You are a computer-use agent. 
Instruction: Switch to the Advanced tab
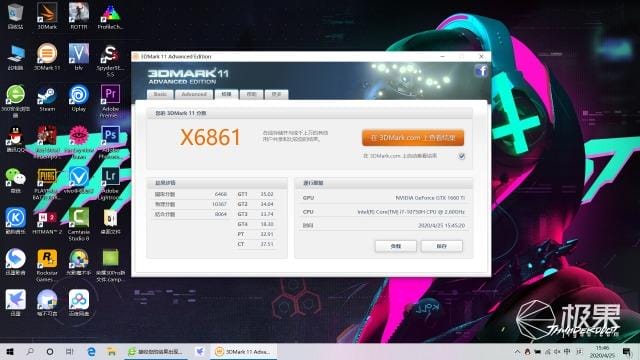click(194, 94)
